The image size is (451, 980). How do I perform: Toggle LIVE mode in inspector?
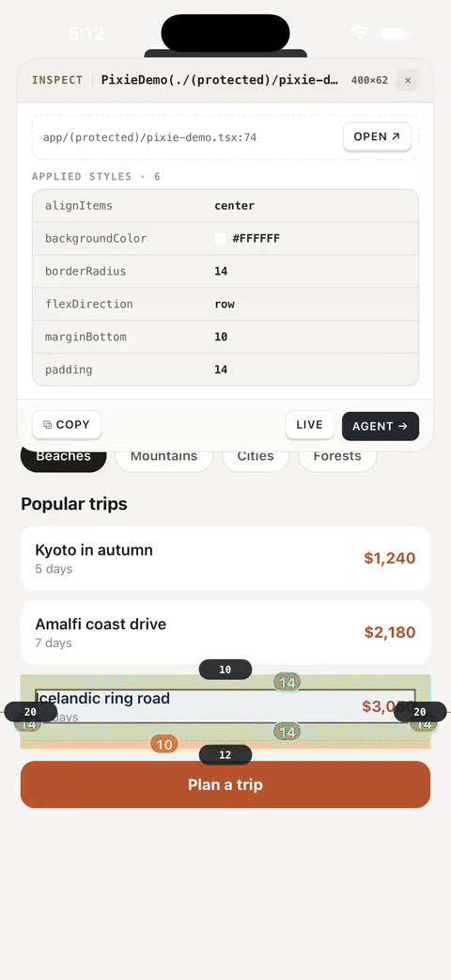point(309,425)
